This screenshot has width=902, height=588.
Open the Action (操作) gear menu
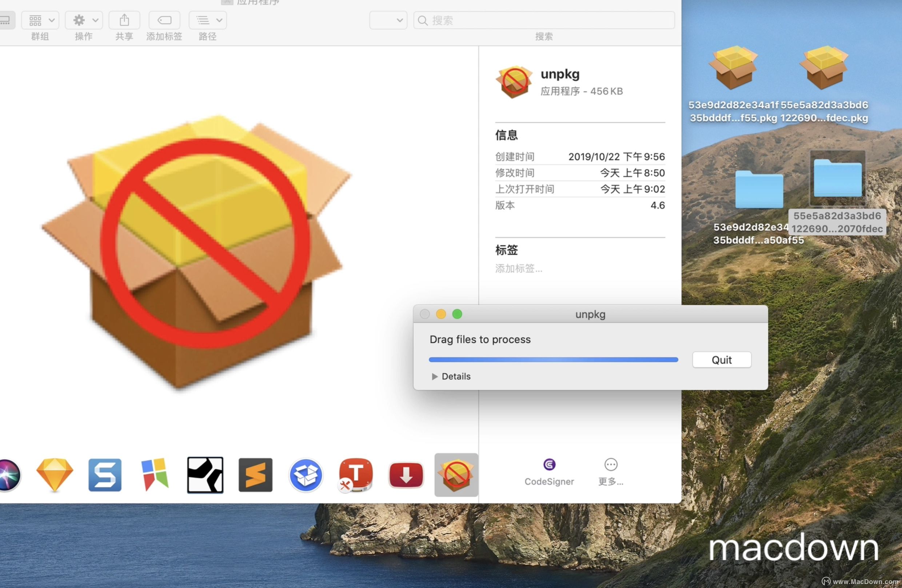[84, 20]
